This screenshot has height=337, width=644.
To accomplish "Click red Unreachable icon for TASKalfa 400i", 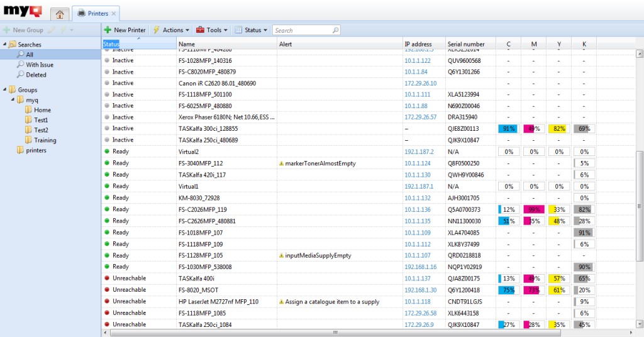I will [x=107, y=278].
